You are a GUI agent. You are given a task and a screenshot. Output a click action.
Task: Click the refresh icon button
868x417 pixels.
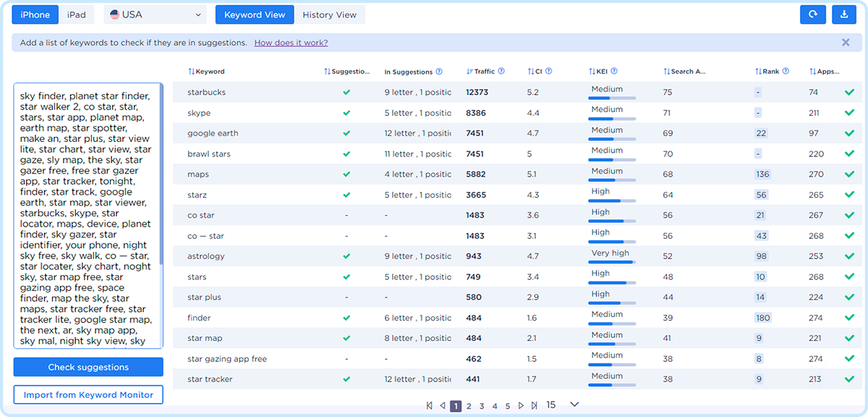click(x=812, y=14)
